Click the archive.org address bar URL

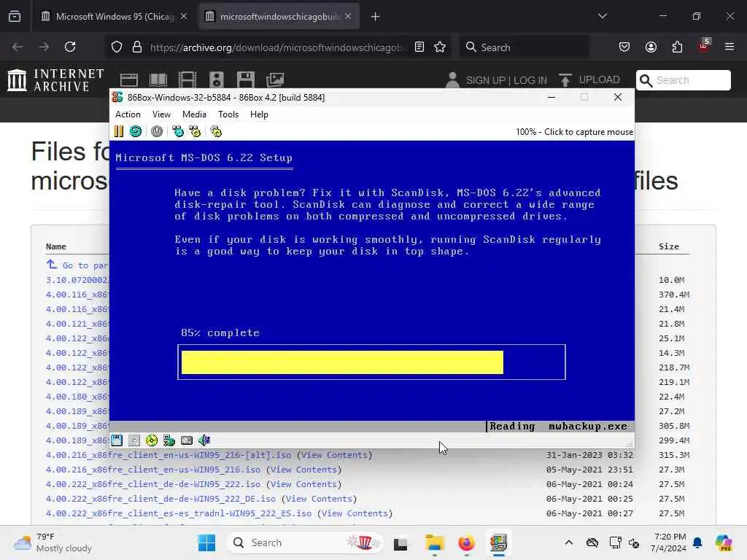point(279,47)
